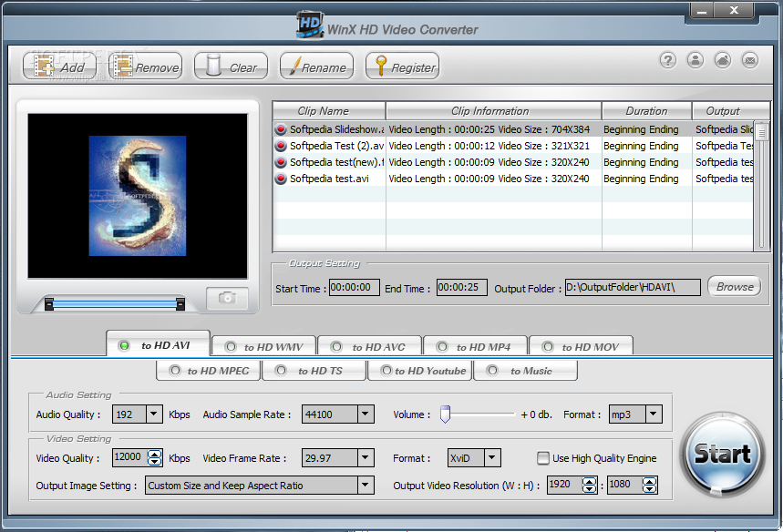Switch to the to Music tab
This screenshot has width=783, height=532.
coord(525,371)
